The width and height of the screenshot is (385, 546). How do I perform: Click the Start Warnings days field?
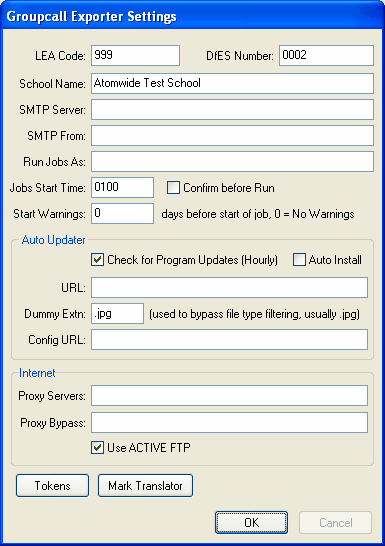coord(122,213)
